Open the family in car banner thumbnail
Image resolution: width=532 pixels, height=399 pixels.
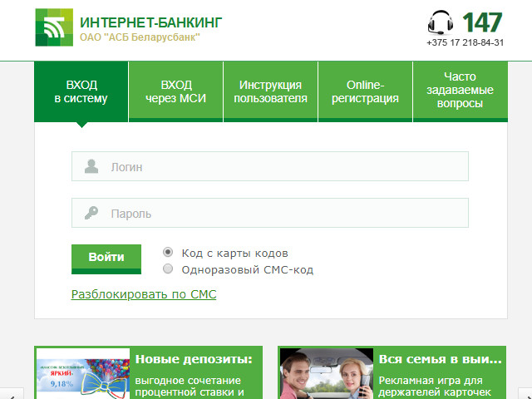point(327,373)
